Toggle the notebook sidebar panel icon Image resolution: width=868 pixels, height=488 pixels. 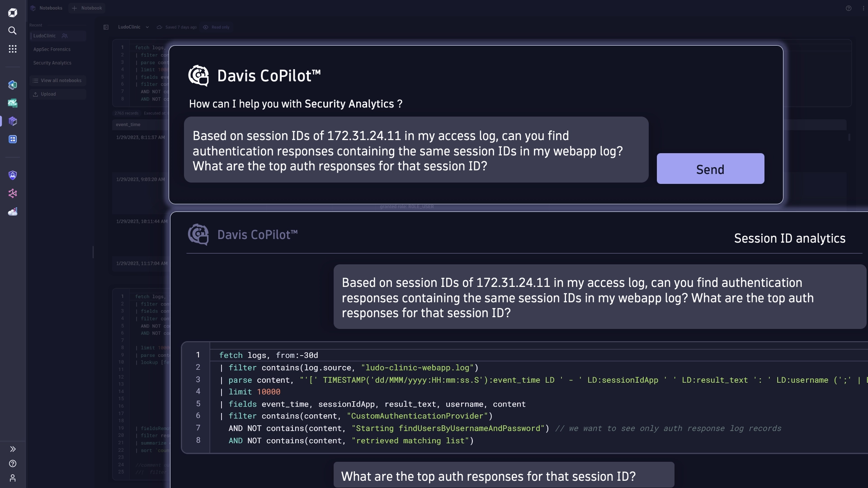point(106,27)
